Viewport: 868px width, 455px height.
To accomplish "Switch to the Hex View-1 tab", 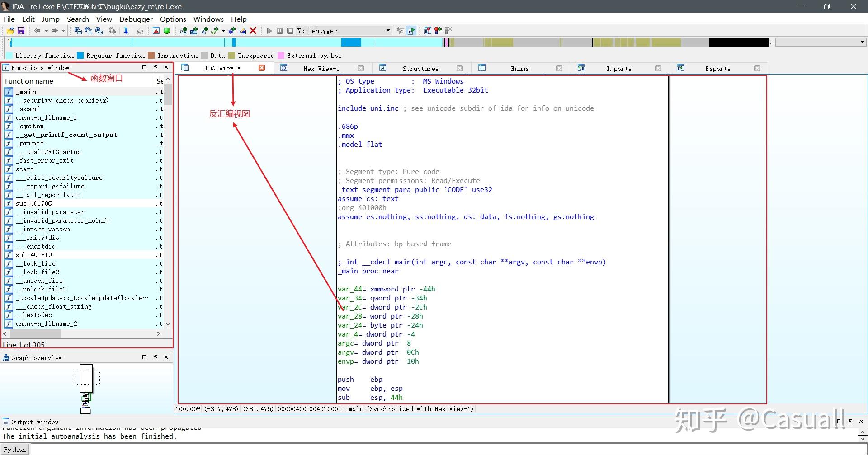I will [x=321, y=69].
